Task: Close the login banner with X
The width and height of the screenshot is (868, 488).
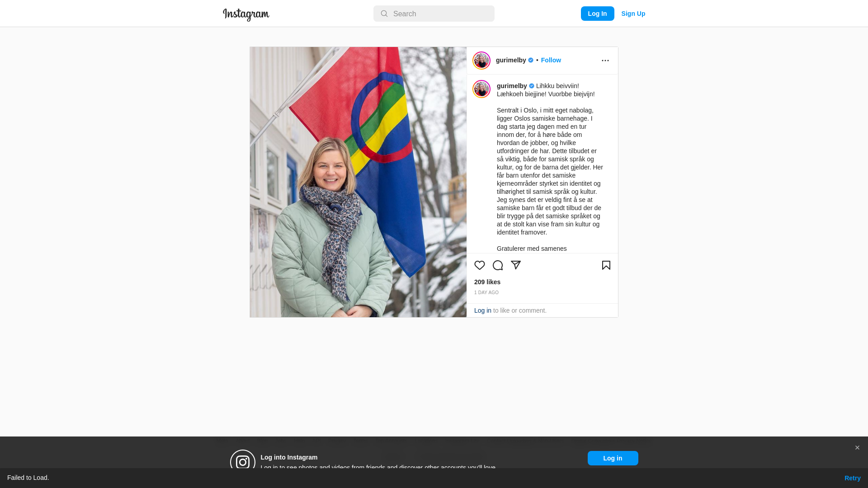Action: (x=857, y=448)
